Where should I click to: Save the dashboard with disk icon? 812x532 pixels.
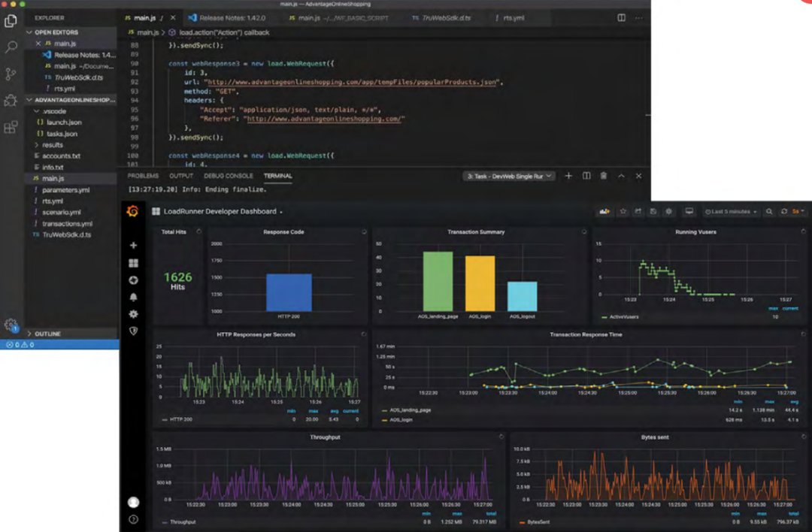(x=653, y=211)
